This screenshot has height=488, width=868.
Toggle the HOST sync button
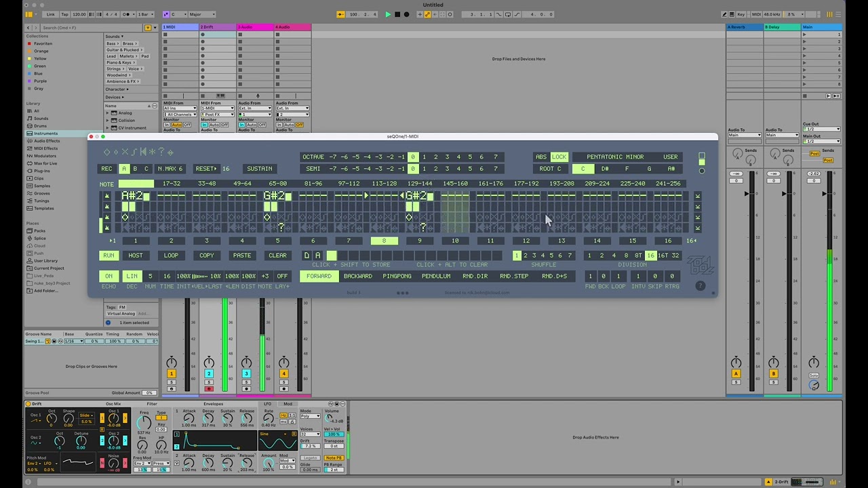136,256
